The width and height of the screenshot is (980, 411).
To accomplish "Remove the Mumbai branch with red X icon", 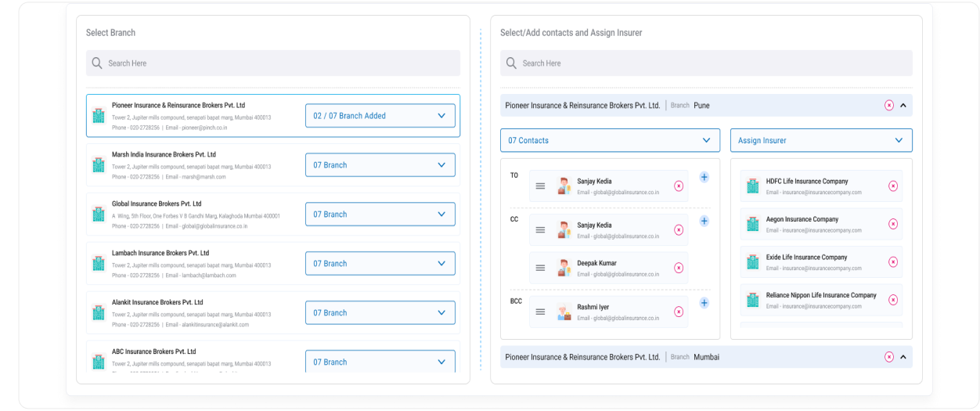I will coord(889,357).
